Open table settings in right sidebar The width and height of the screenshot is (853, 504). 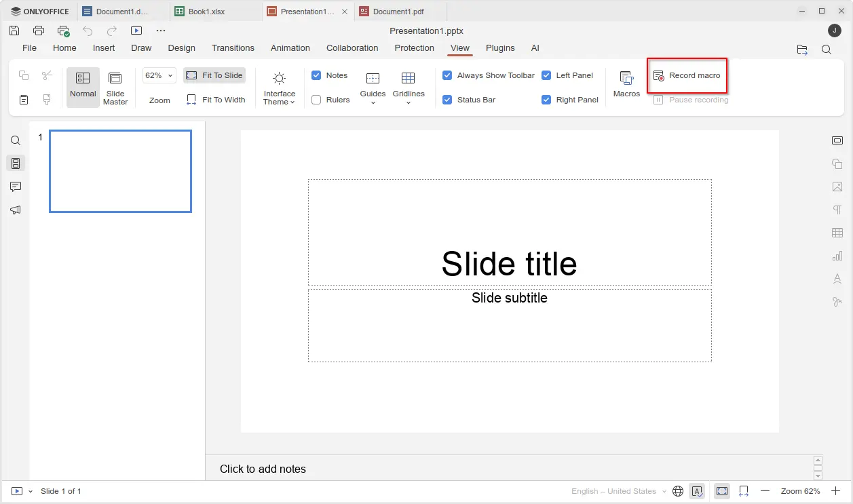(x=837, y=233)
